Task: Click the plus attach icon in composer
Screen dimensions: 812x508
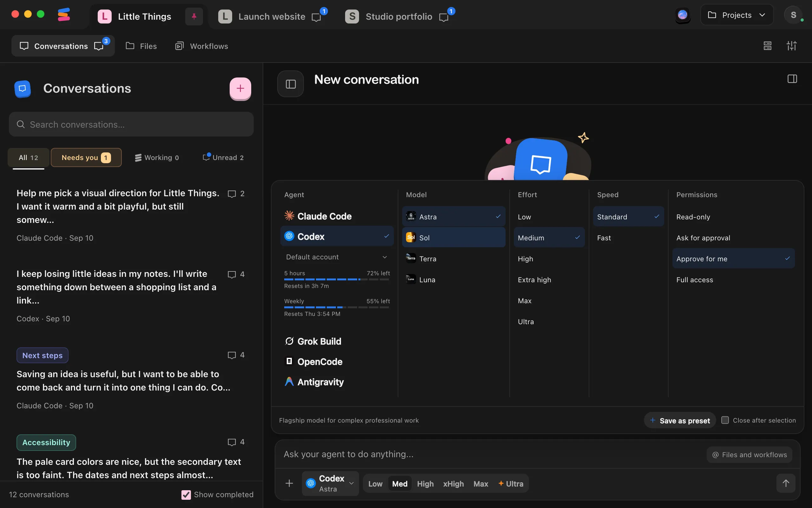Action: [x=289, y=484]
